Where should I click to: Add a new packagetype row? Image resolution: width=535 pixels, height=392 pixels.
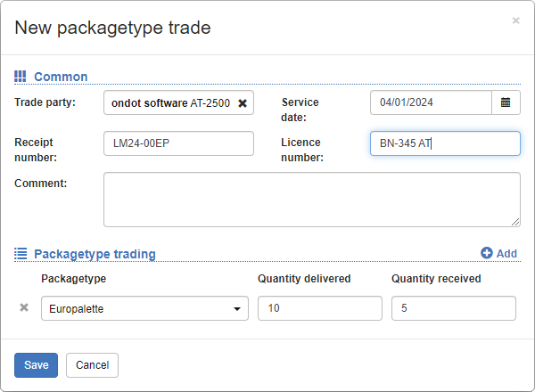click(x=498, y=253)
